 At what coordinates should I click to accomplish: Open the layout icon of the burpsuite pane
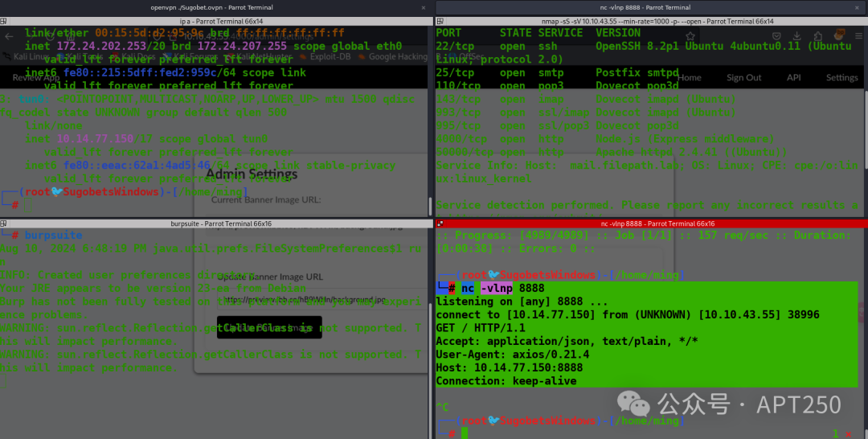(3, 224)
